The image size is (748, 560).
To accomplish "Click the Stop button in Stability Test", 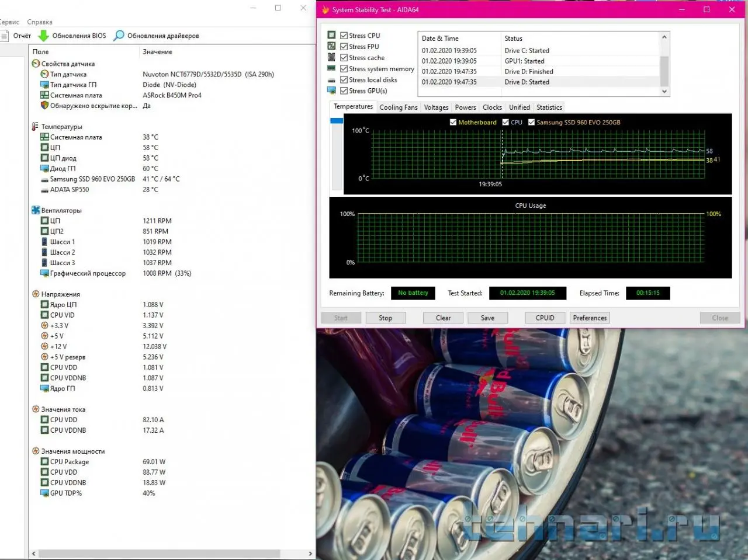I will (385, 318).
